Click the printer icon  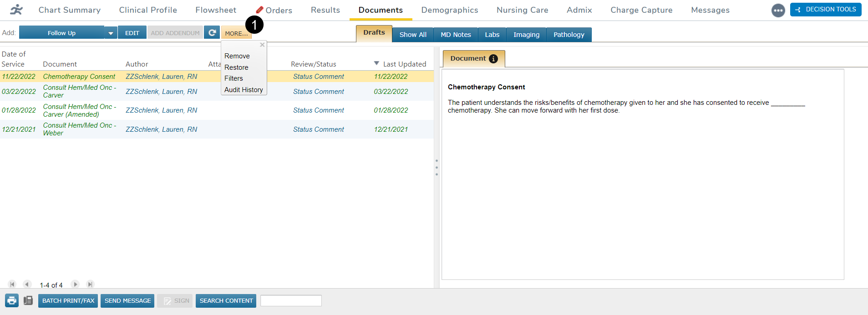pos(12,300)
